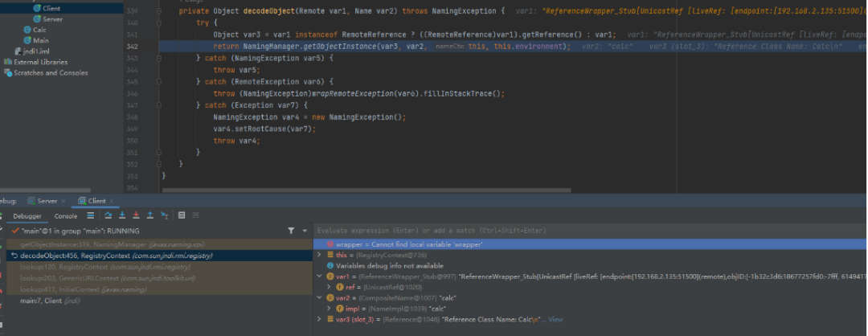The width and height of the screenshot is (868, 336).
Task: Fold the catch NamingException block at line 343
Action: [x=159, y=58]
